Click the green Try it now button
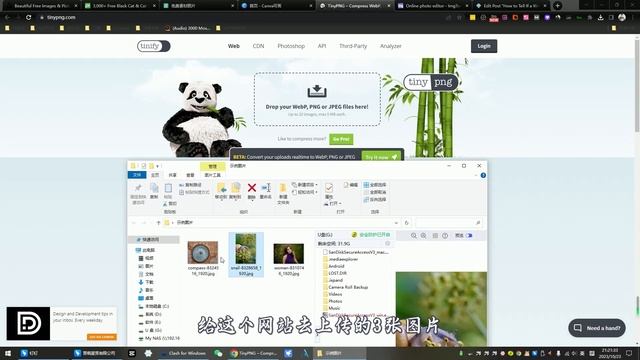The width and height of the screenshot is (640, 360). pos(381,157)
